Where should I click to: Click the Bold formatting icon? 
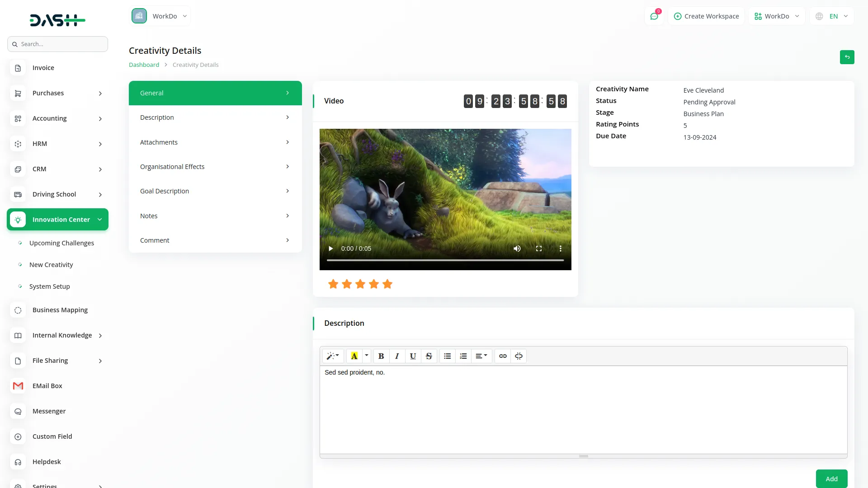[381, 356]
